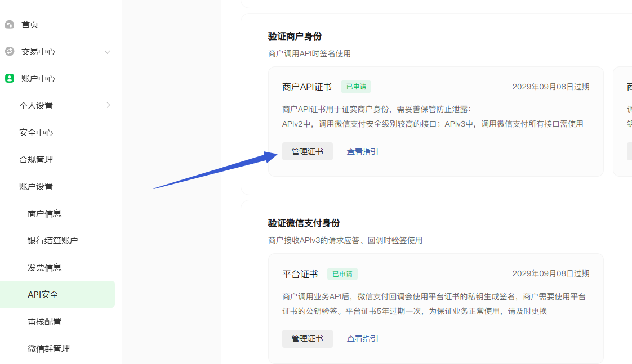632x364 pixels.
Task: Expand 个人设置 arrow
Action: click(108, 105)
